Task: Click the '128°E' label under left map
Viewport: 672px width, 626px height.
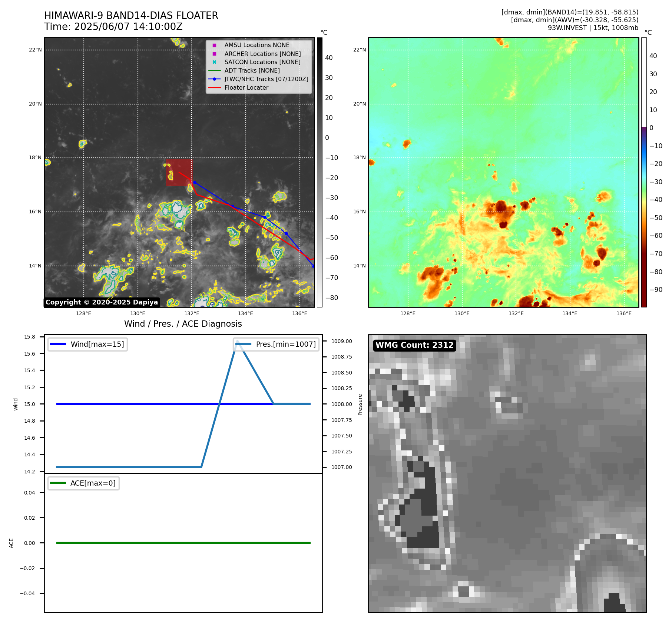Action: point(84,313)
